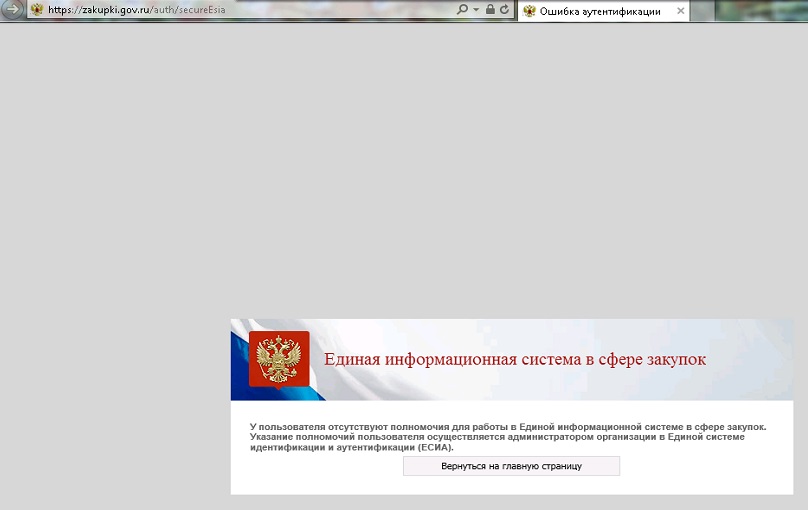Click the site favicon in the address bar
Viewport: 808px width, 510px height.
click(x=37, y=10)
